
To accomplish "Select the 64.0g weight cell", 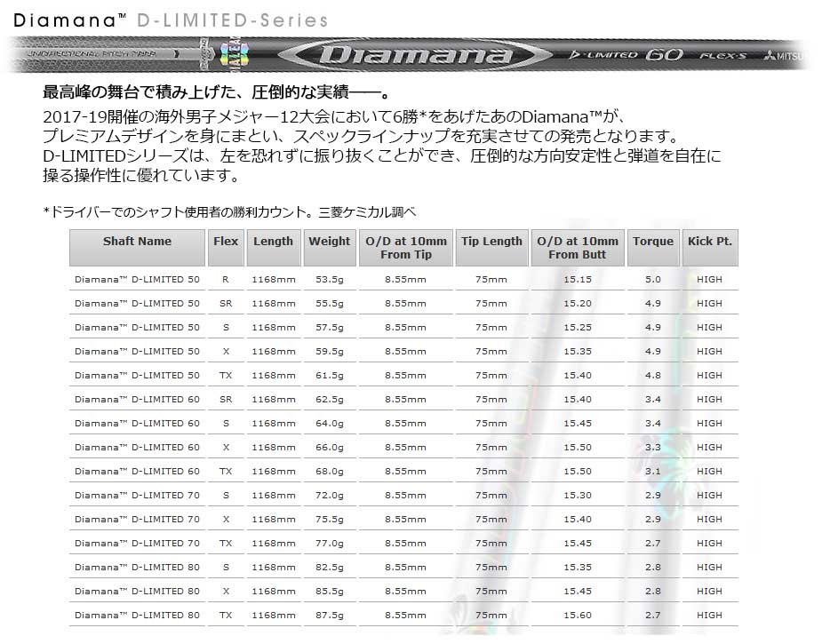I will [329, 424].
